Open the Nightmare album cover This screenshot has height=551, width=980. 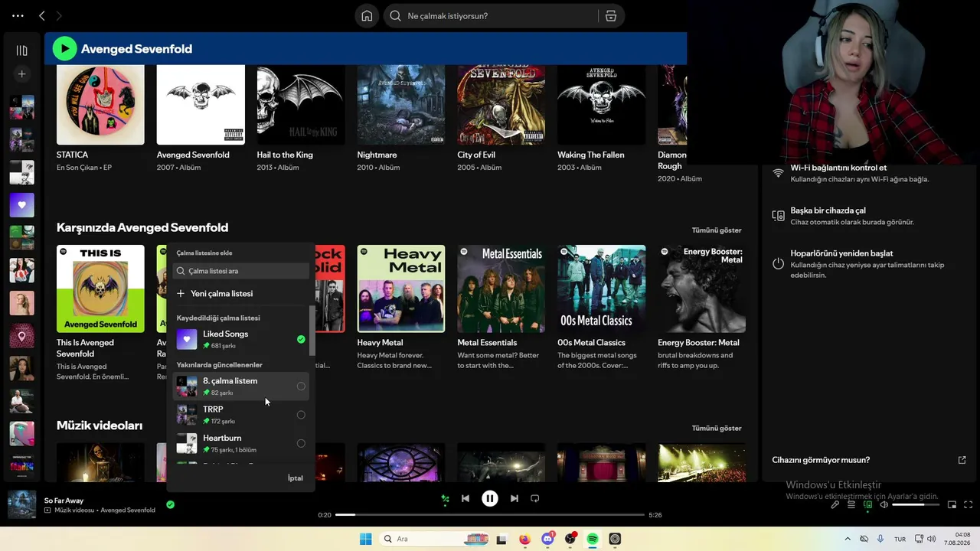pyautogui.click(x=401, y=105)
